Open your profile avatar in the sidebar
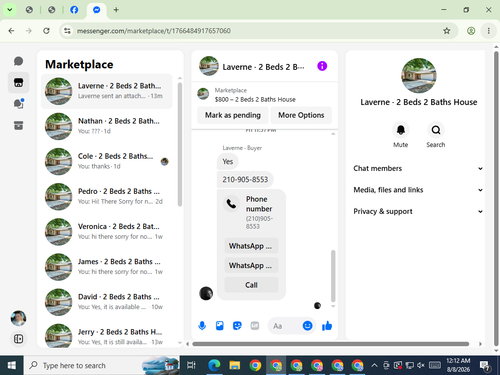Image resolution: width=500 pixels, height=375 pixels. coord(18,318)
